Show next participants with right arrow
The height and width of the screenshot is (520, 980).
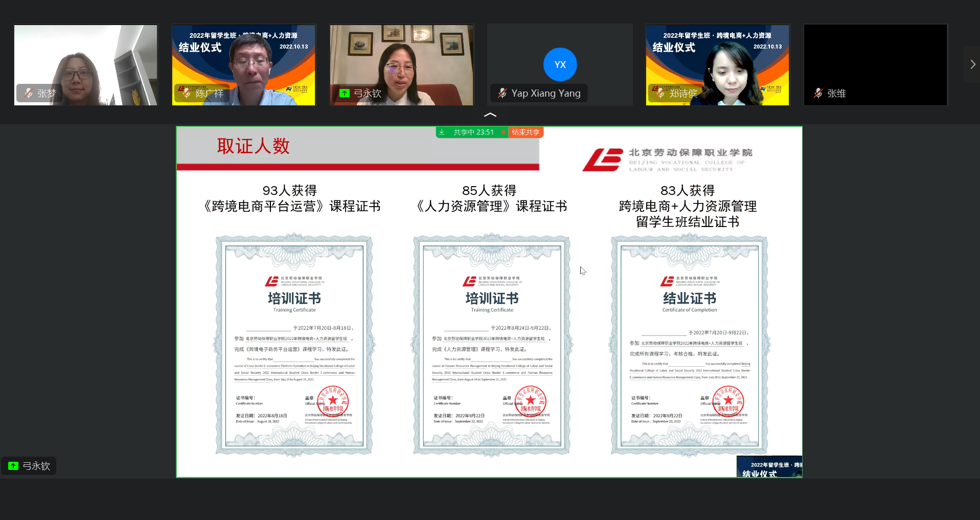tap(972, 64)
